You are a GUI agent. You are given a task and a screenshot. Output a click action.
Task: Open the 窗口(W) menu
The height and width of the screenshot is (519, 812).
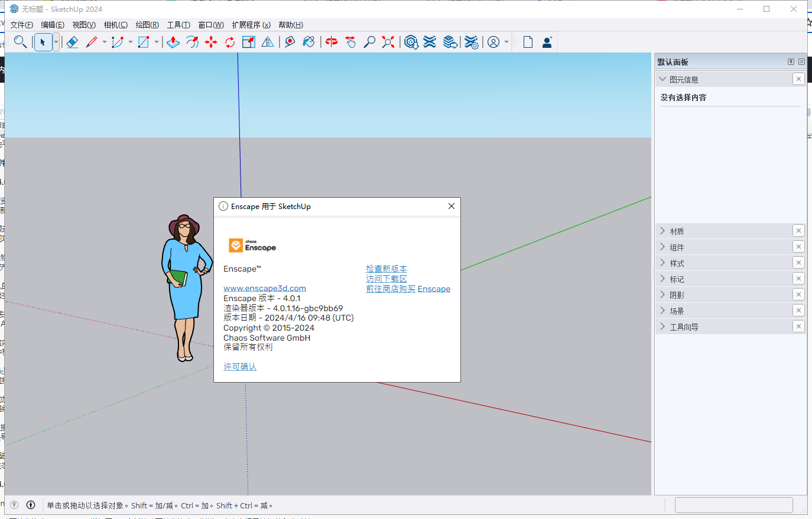tap(211, 25)
